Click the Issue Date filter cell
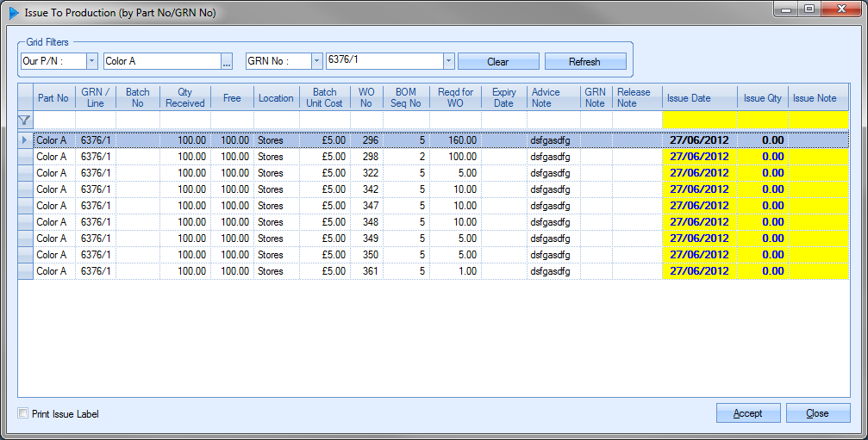Screen dimensions: 868x440 click(699, 121)
